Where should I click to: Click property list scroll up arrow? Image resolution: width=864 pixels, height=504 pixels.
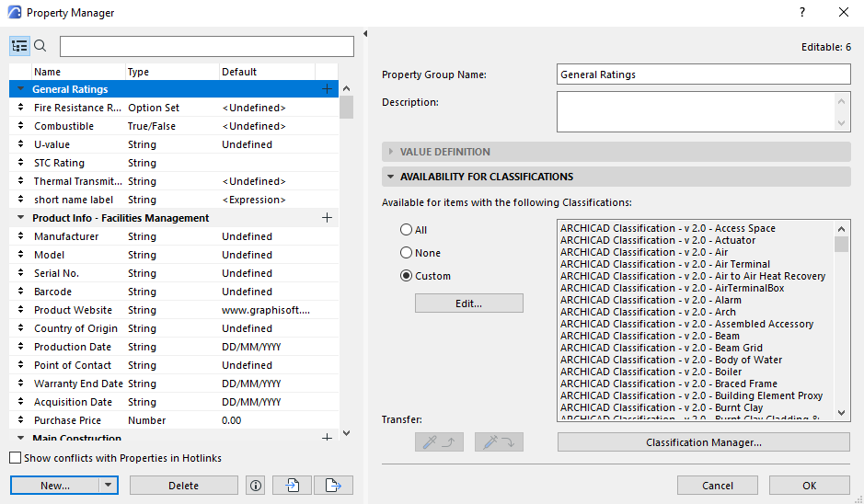(346, 88)
